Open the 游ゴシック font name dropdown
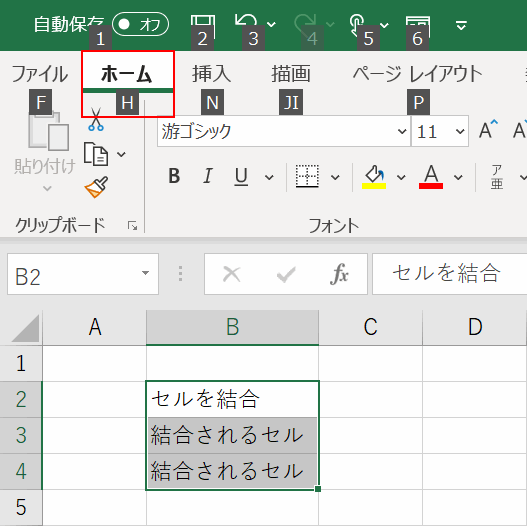The width and height of the screenshot is (527, 526). pyautogui.click(x=402, y=131)
